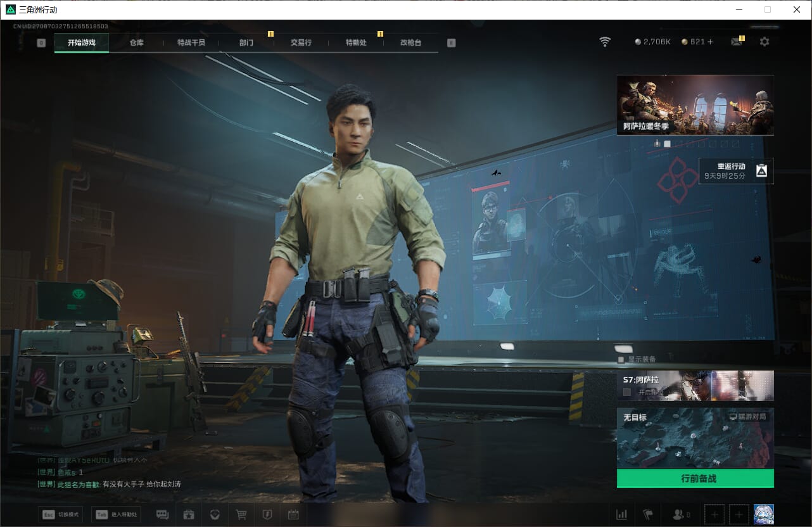Switch to the 开始游戏 tab
Screen dimensions: 812x527
click(x=82, y=42)
